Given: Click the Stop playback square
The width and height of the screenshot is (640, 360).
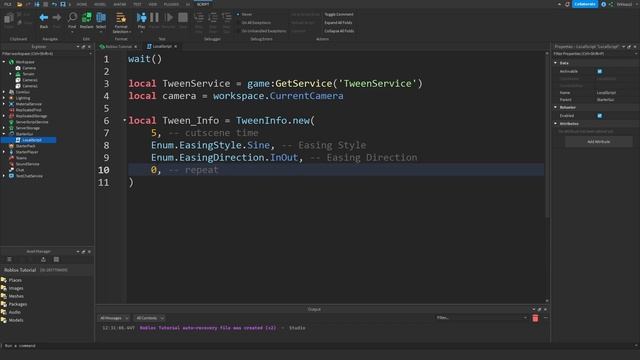Looking at the screenshot, I should [183, 18].
